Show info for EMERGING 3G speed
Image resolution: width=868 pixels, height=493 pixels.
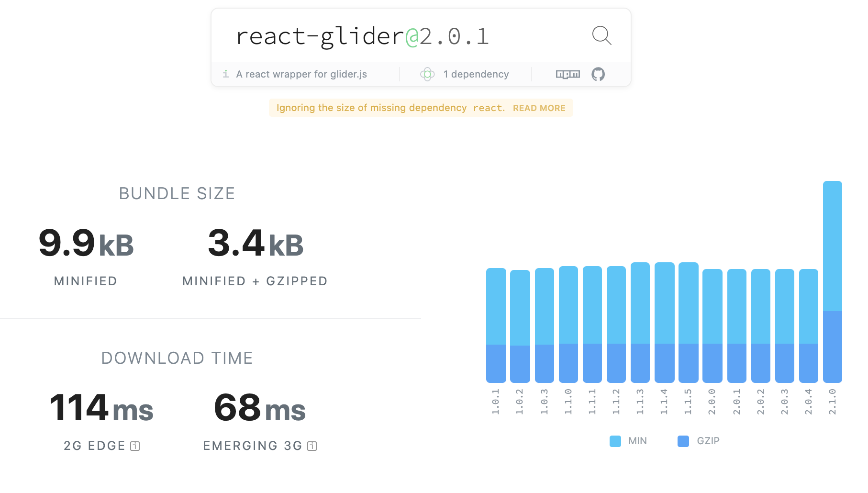(x=312, y=446)
